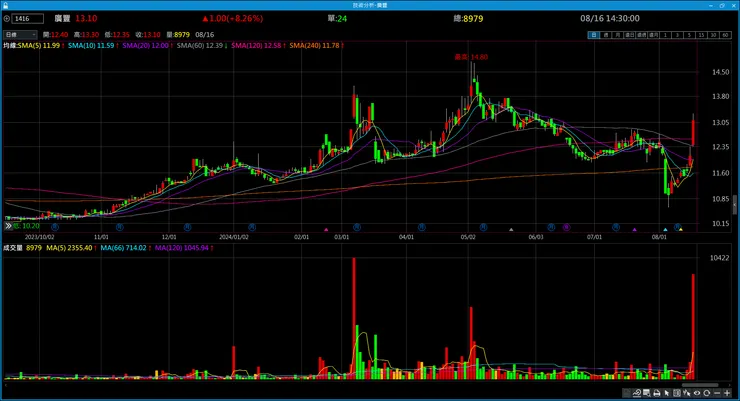Click the vertical scroll handle at right edge
The width and height of the screenshot is (740, 401).
[x=734, y=205]
